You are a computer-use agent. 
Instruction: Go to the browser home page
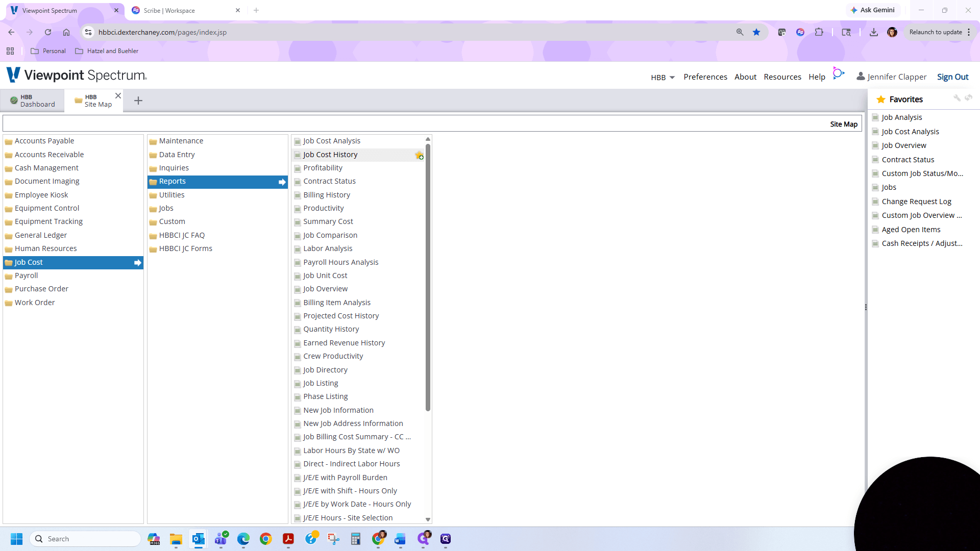(66, 32)
